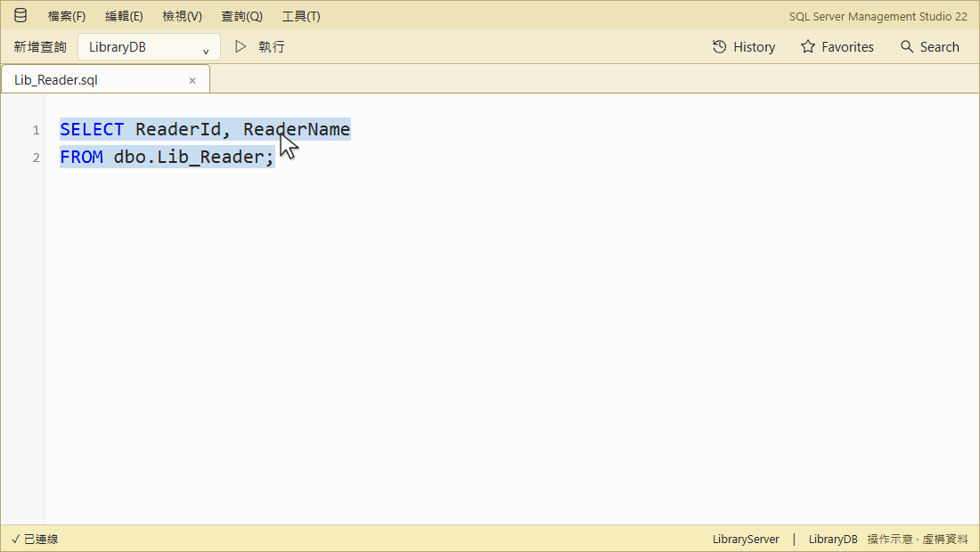Open the 工具(T) menu
980x552 pixels.
300,16
